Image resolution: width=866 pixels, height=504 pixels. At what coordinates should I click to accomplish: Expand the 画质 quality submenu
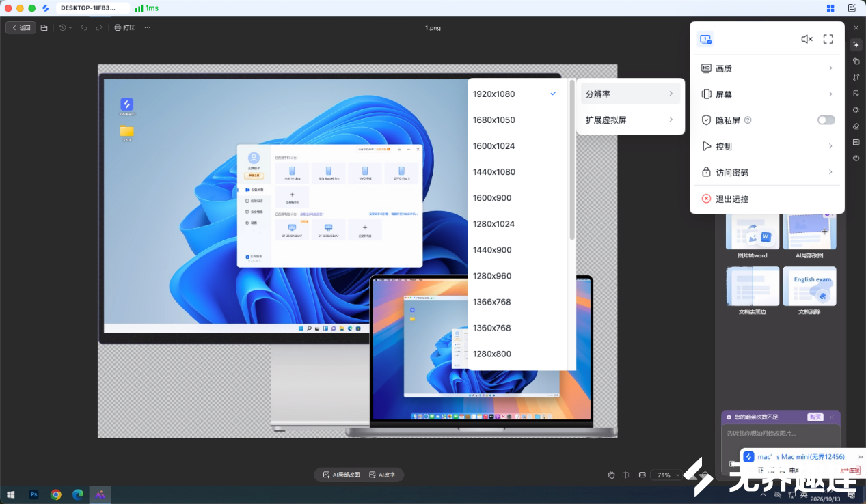(x=767, y=68)
